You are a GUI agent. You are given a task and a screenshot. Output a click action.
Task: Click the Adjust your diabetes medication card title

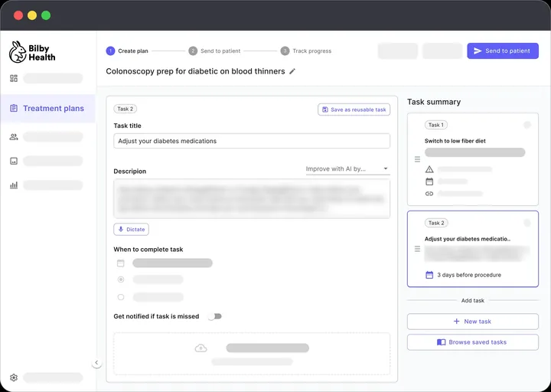pos(468,239)
